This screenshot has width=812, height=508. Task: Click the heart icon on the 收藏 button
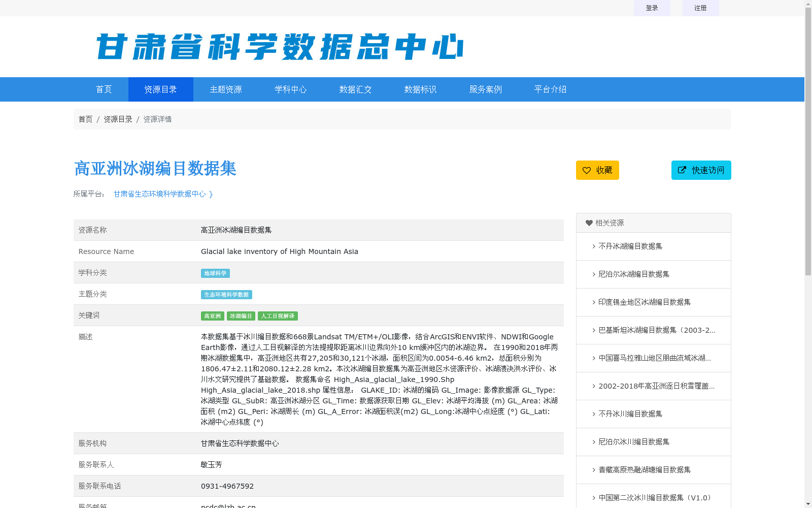click(x=587, y=170)
